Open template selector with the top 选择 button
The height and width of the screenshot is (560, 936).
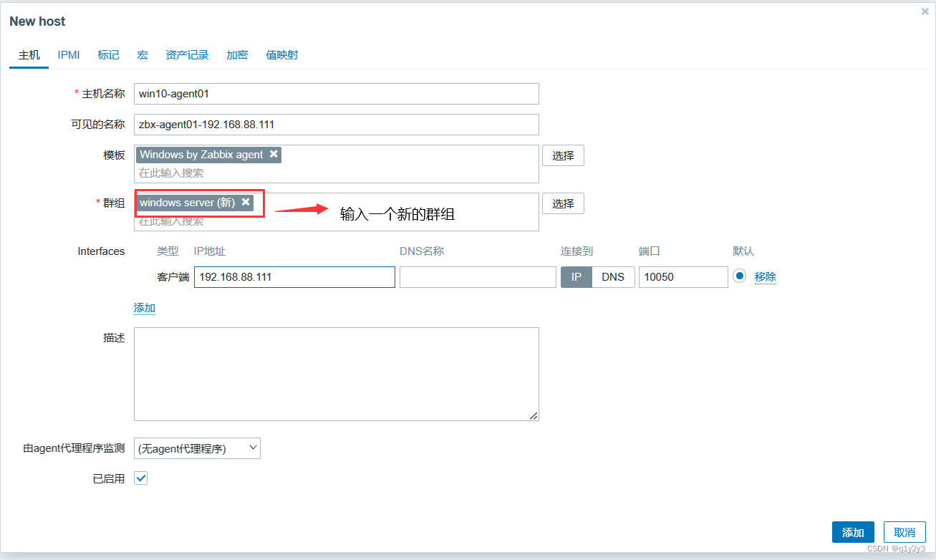pos(563,155)
